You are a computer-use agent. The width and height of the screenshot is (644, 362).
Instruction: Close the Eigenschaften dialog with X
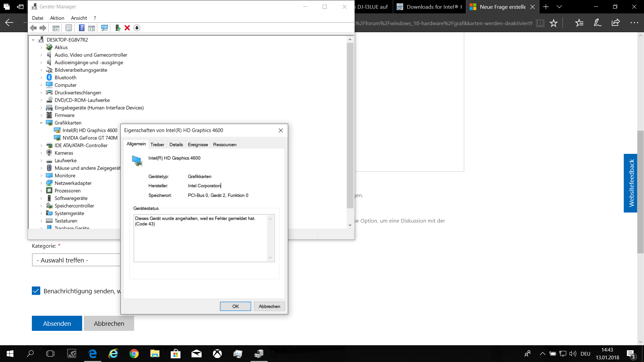coord(281,130)
